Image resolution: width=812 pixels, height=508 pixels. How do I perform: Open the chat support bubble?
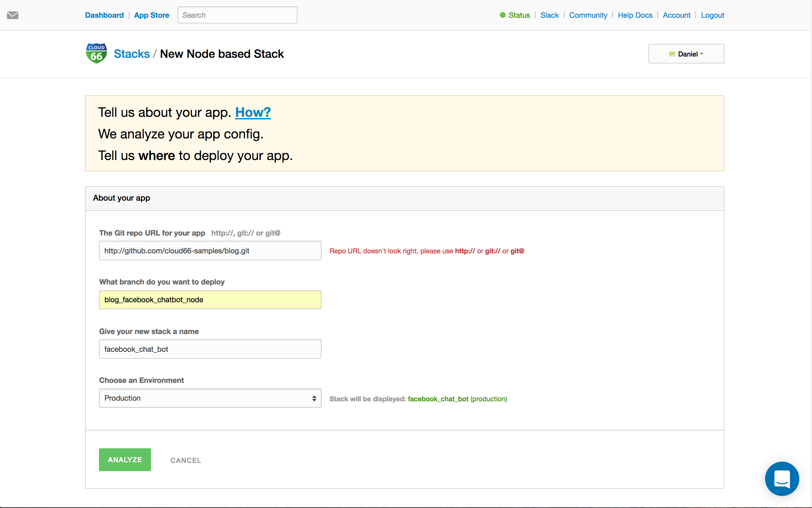pyautogui.click(x=782, y=478)
